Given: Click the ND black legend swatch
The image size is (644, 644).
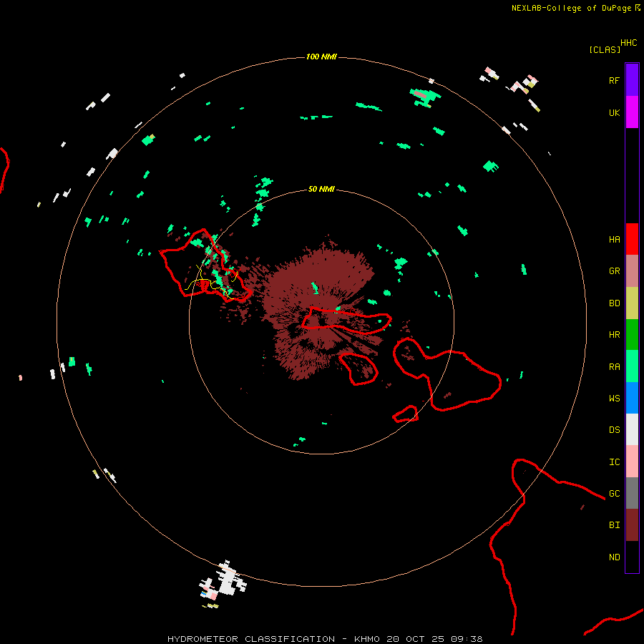Looking at the screenshot, I should tap(632, 557).
